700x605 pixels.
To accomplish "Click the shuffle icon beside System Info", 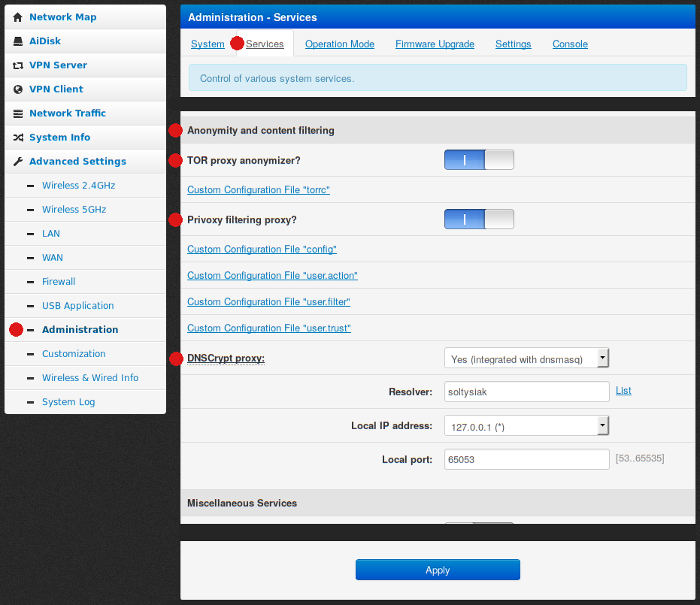I will pos(18,138).
